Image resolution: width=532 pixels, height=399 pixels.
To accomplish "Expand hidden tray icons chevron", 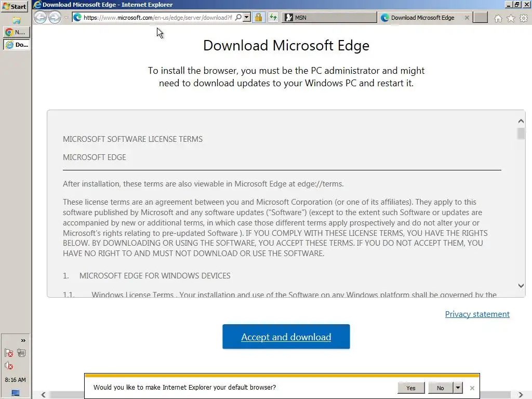I will coord(23,340).
